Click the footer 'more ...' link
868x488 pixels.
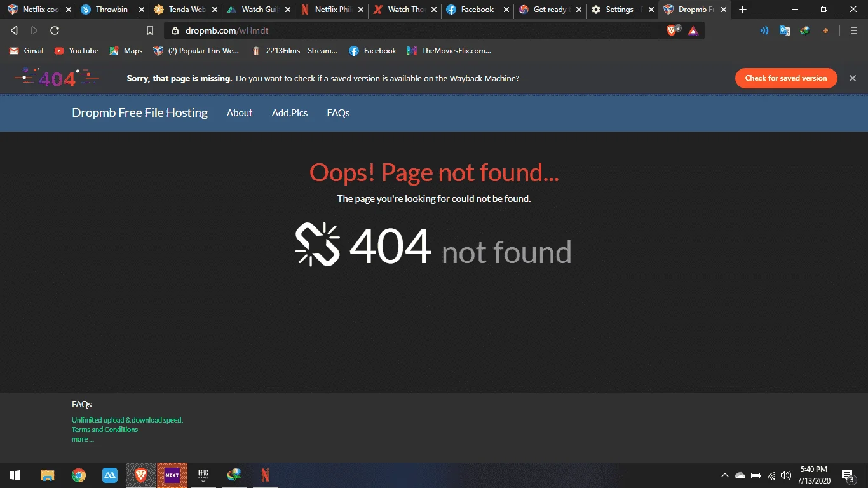click(83, 439)
